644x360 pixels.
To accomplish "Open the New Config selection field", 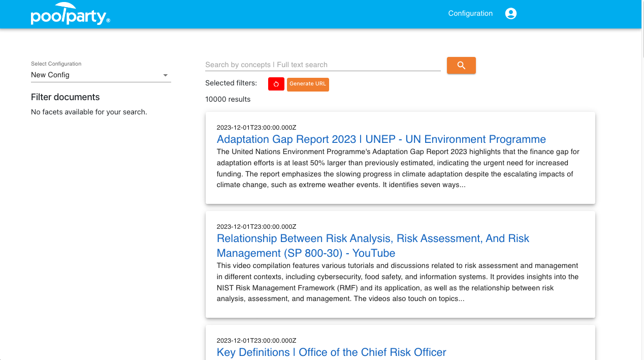I will pyautogui.click(x=96, y=75).
